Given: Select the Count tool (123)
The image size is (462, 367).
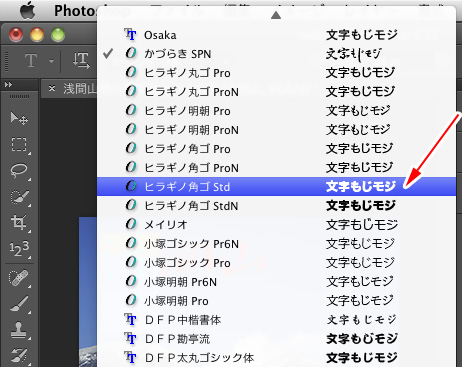Looking at the screenshot, I should pyautogui.click(x=19, y=249).
